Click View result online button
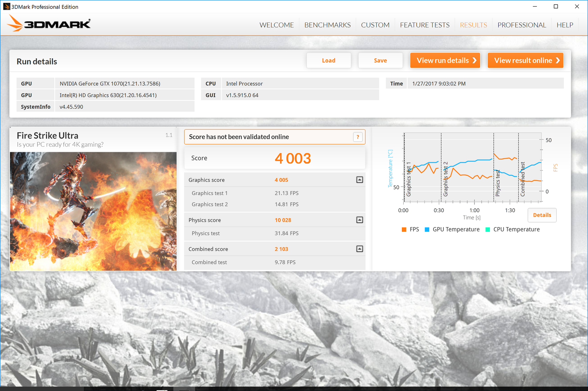 point(525,61)
